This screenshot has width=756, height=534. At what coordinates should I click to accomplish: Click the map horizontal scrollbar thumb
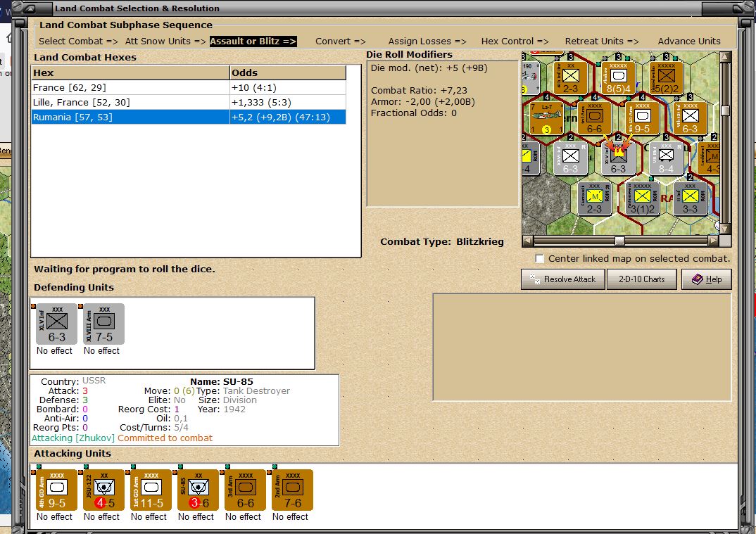619,241
